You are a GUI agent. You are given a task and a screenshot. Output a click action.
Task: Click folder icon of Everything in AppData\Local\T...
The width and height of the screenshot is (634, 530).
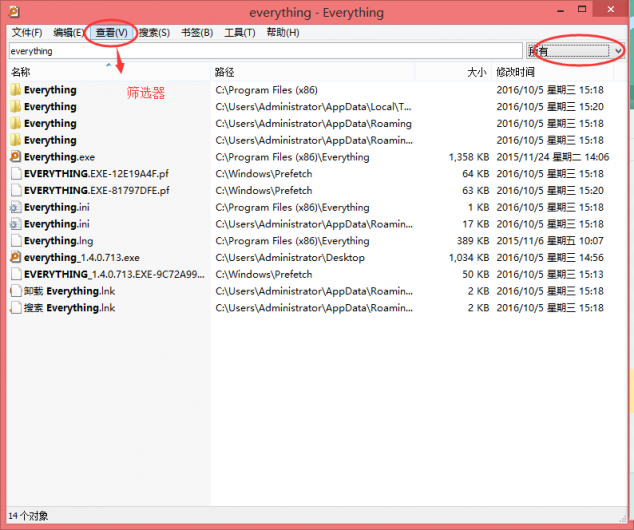tap(15, 107)
